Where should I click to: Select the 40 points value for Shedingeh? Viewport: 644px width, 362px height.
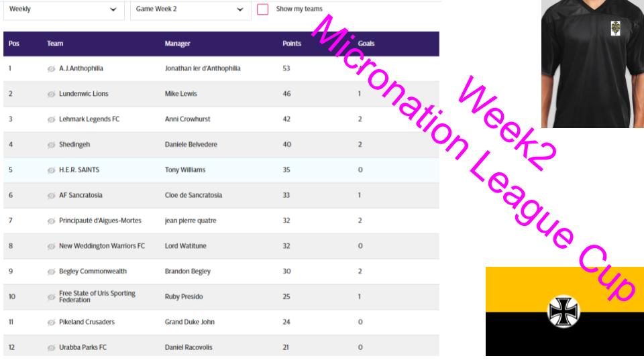pos(286,145)
